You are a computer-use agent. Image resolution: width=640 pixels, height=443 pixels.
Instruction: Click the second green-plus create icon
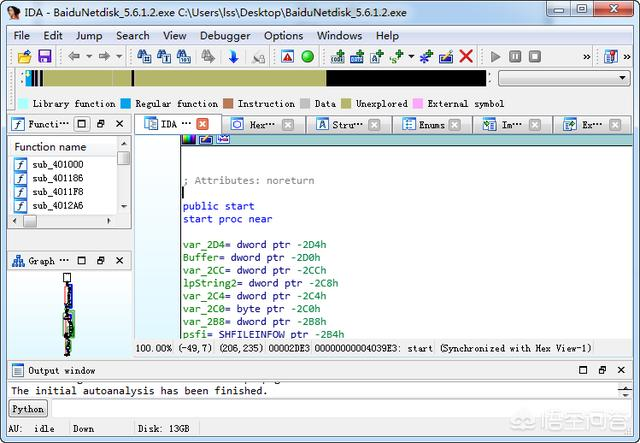click(357, 56)
